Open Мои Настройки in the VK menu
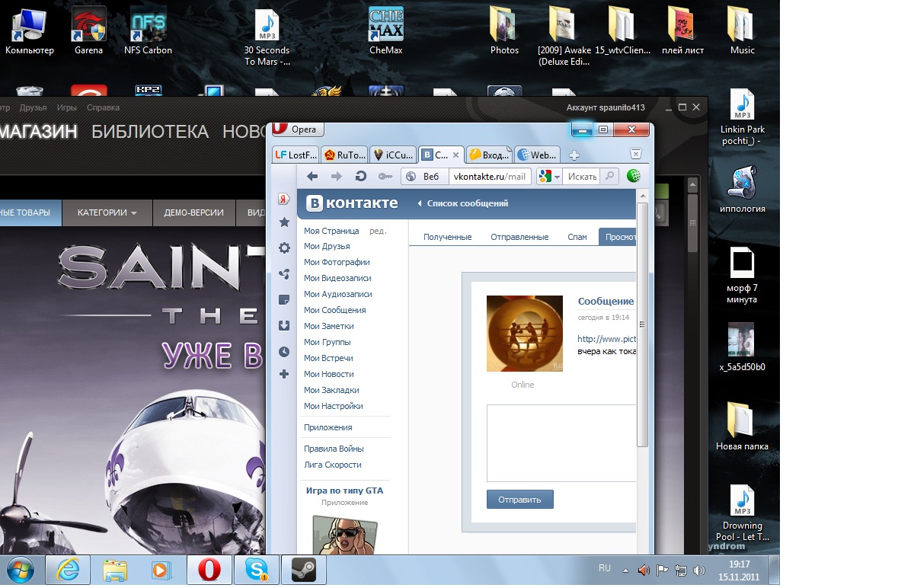This screenshot has width=914, height=588. pyautogui.click(x=334, y=406)
